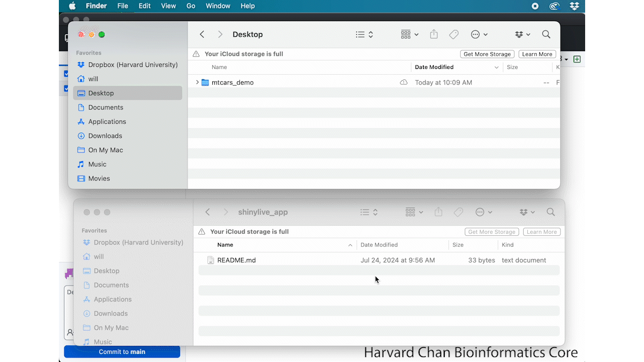Click the Search icon in Desktop window
644x362 pixels.
[546, 34]
